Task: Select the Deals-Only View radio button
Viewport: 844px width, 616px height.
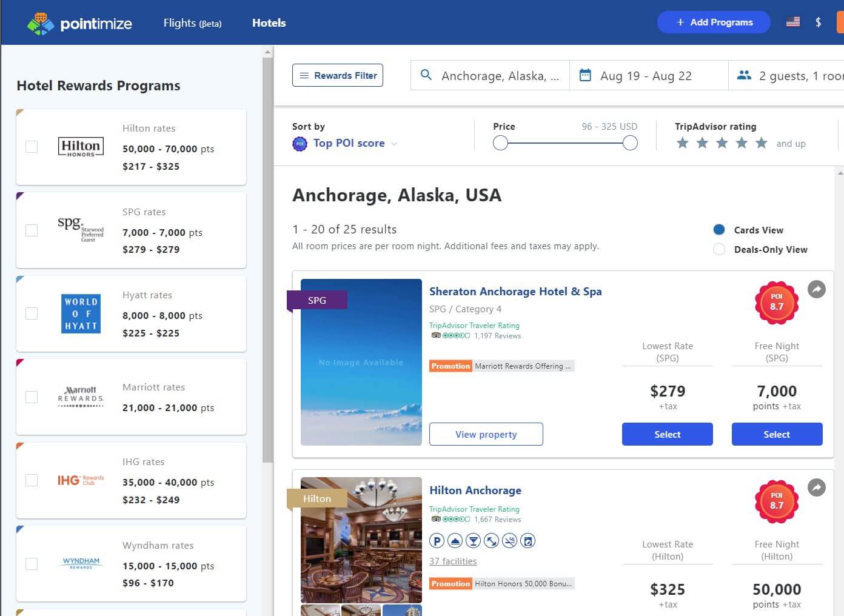Action: point(719,249)
